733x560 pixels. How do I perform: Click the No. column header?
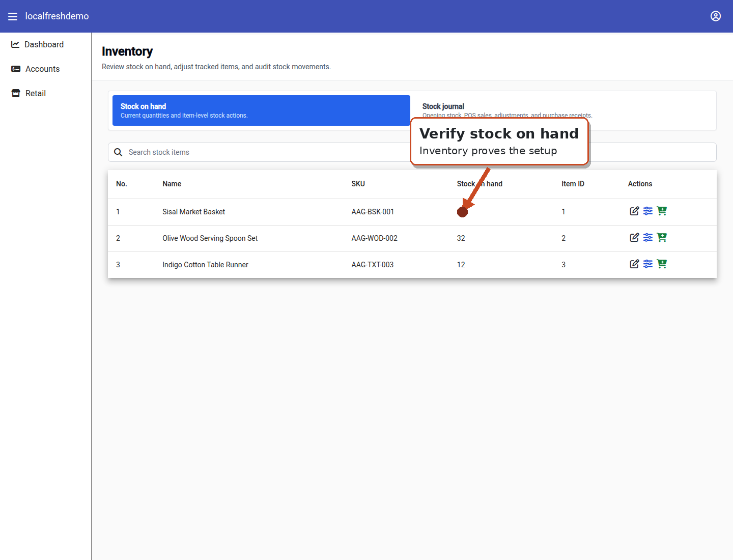tap(122, 184)
